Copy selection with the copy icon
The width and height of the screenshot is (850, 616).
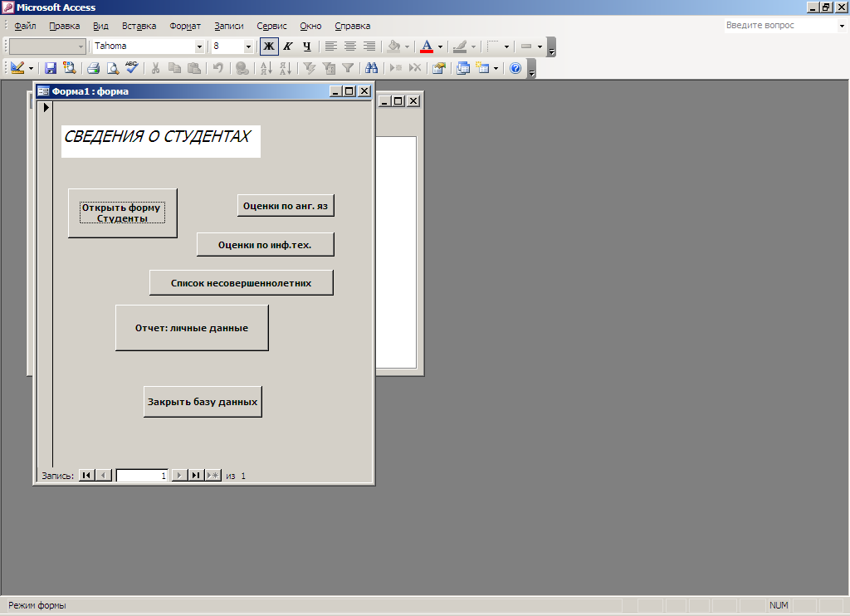click(174, 68)
